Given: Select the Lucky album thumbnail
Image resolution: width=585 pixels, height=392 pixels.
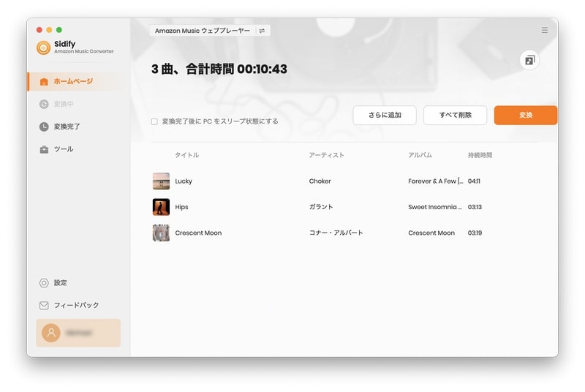Looking at the screenshot, I should pos(161,181).
